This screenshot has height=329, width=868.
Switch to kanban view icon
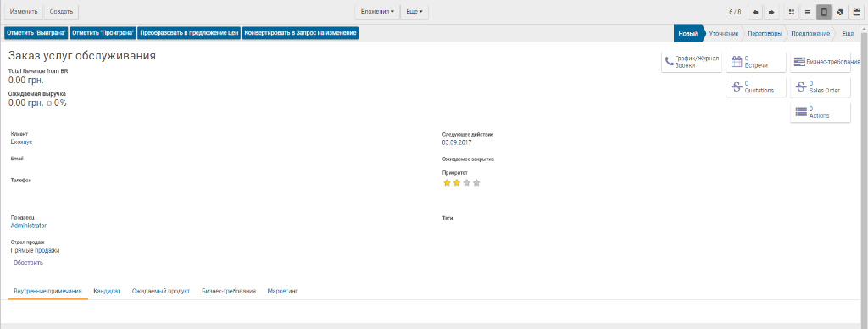792,12
